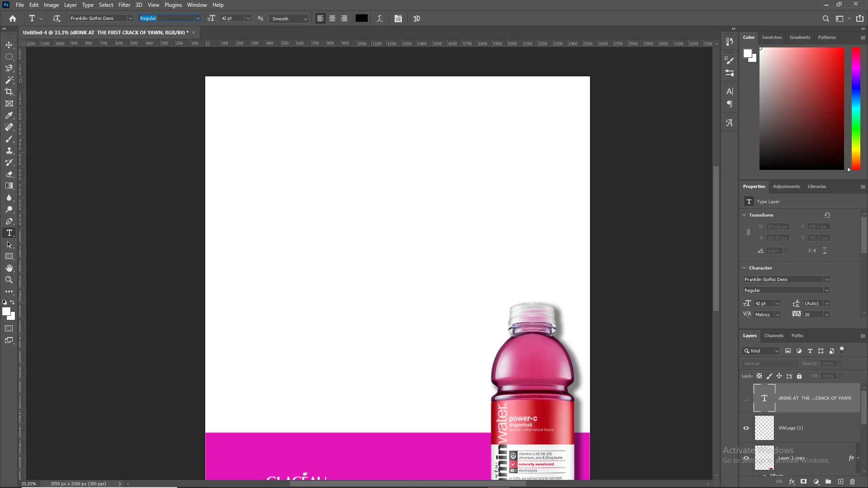
Task: Hide the VWLogo (1) layer
Action: (746, 428)
